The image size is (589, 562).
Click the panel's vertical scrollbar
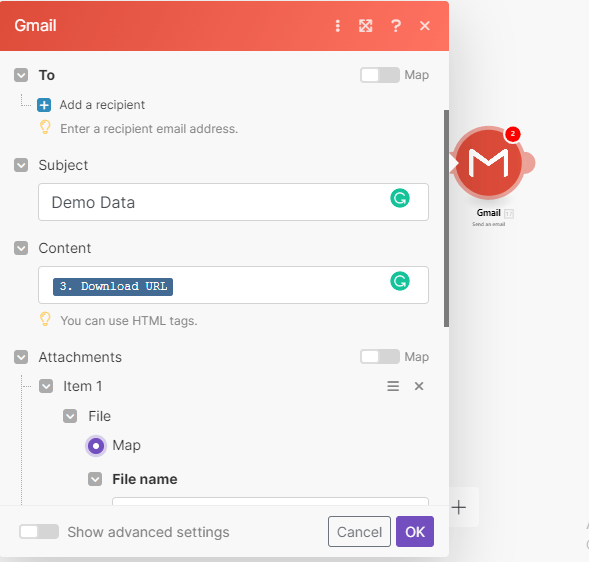tap(446, 218)
